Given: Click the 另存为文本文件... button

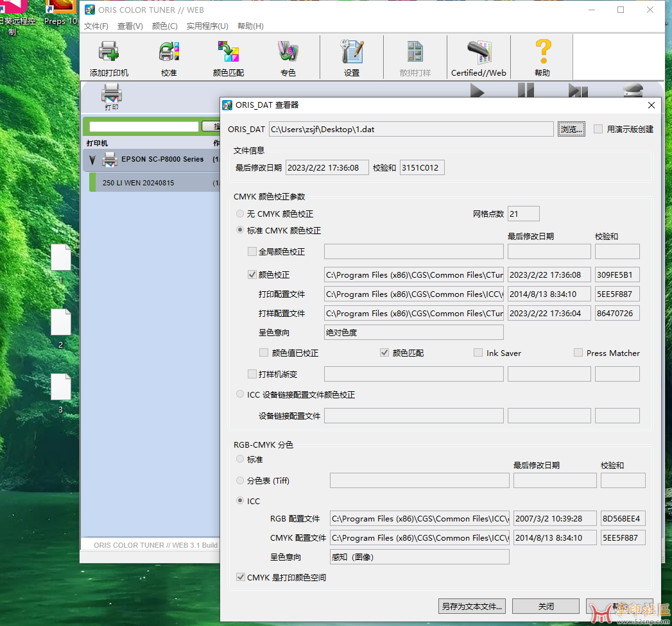Looking at the screenshot, I should [472, 606].
